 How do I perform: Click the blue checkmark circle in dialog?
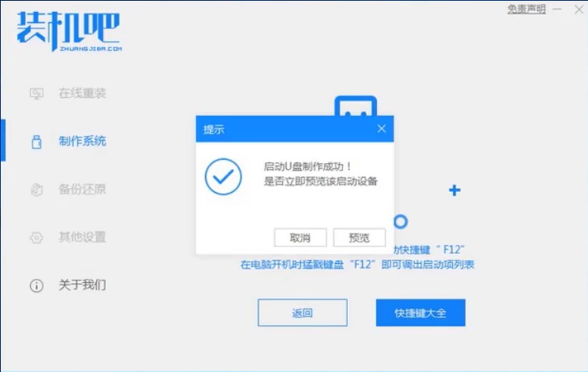click(223, 176)
